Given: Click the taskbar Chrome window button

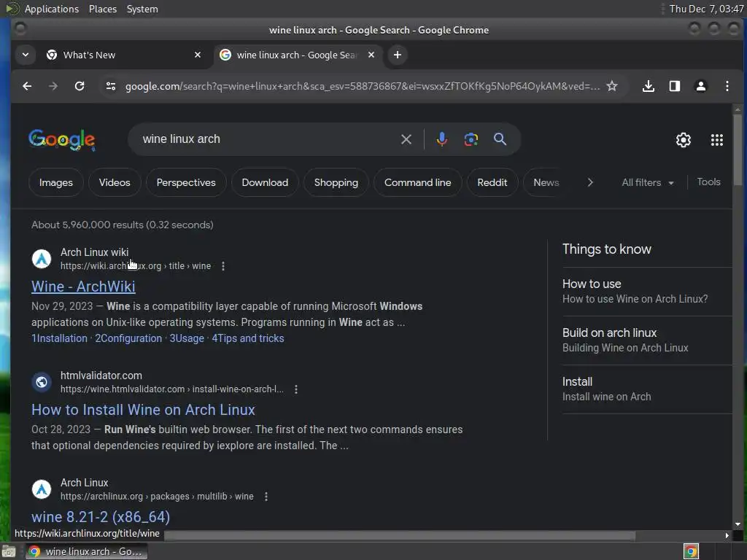Looking at the screenshot, I should pyautogui.click(x=86, y=551).
